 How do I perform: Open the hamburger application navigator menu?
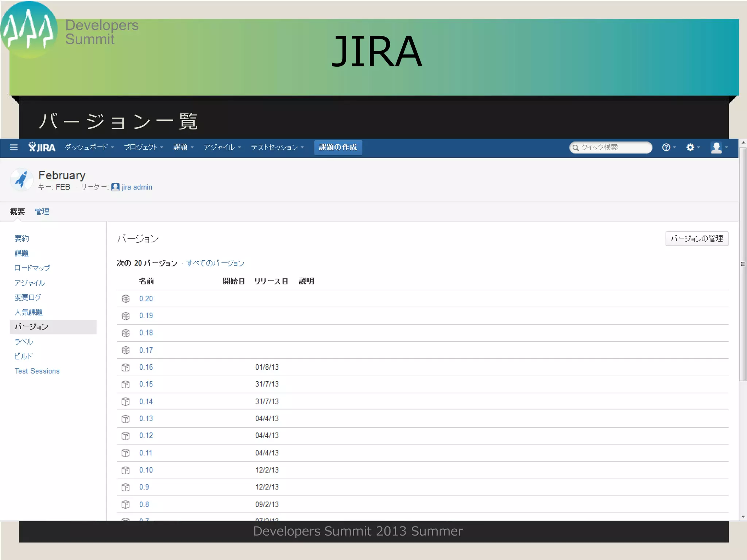(14, 147)
